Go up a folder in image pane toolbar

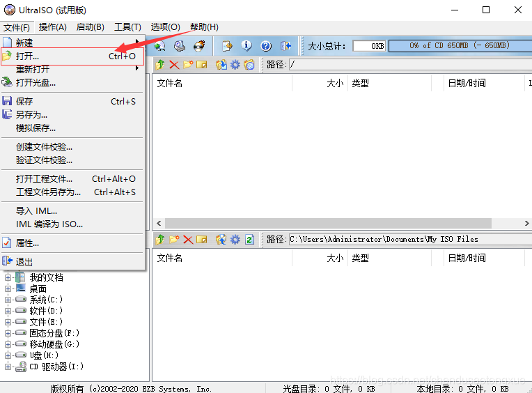tap(160, 65)
